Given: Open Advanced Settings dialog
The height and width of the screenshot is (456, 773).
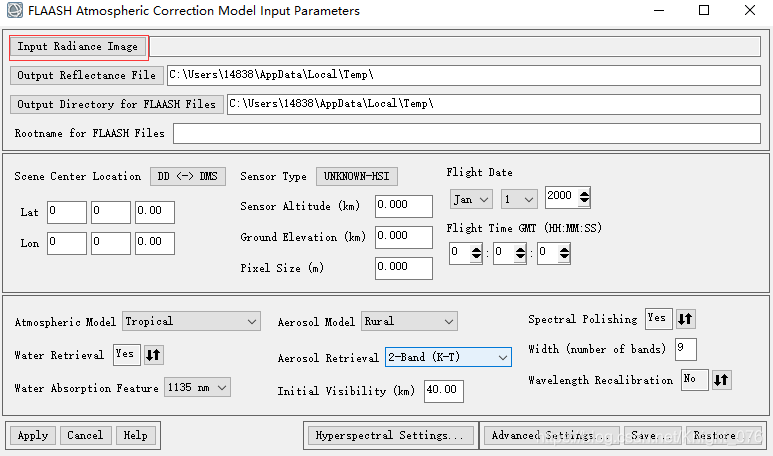Looking at the screenshot, I should 551,436.
